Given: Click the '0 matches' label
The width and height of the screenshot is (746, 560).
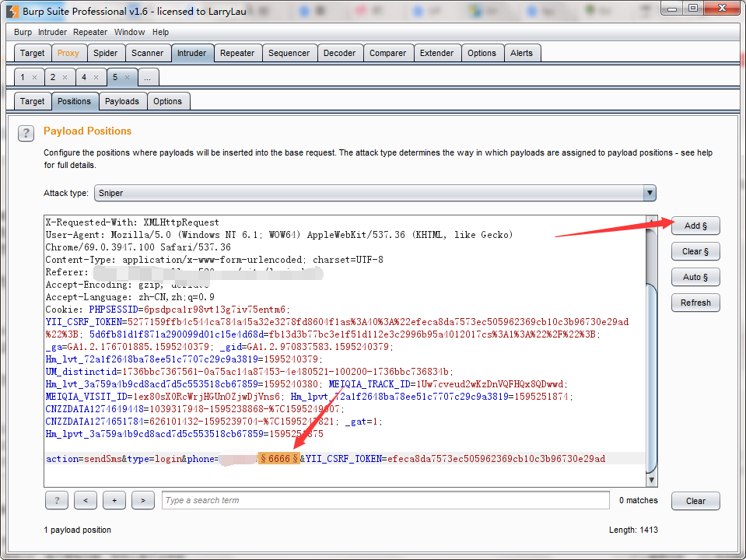Looking at the screenshot, I should (638, 501).
